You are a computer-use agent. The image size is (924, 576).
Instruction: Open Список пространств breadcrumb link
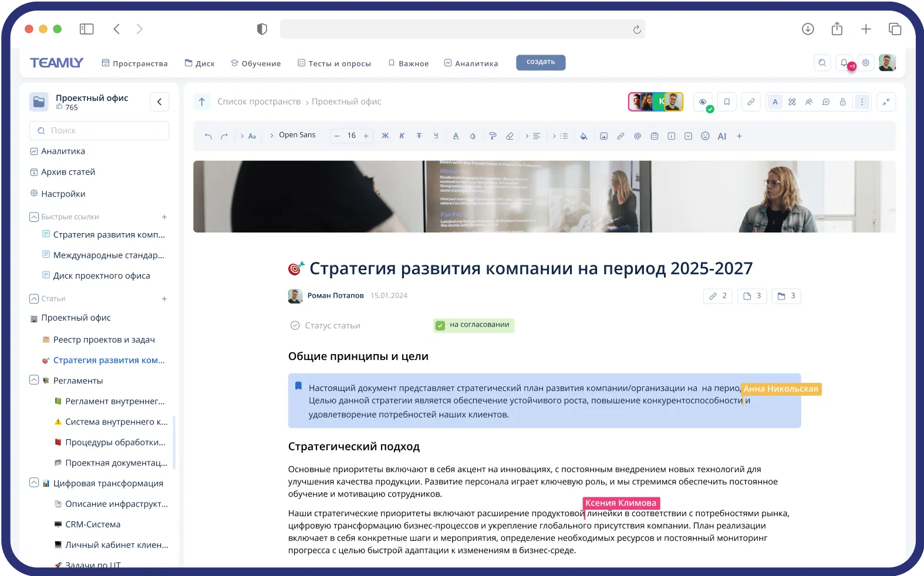(x=259, y=102)
